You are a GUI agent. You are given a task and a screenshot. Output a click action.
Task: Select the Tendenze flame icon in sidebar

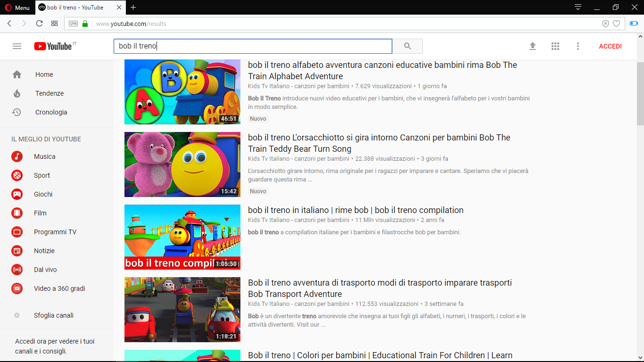pyautogui.click(x=17, y=93)
